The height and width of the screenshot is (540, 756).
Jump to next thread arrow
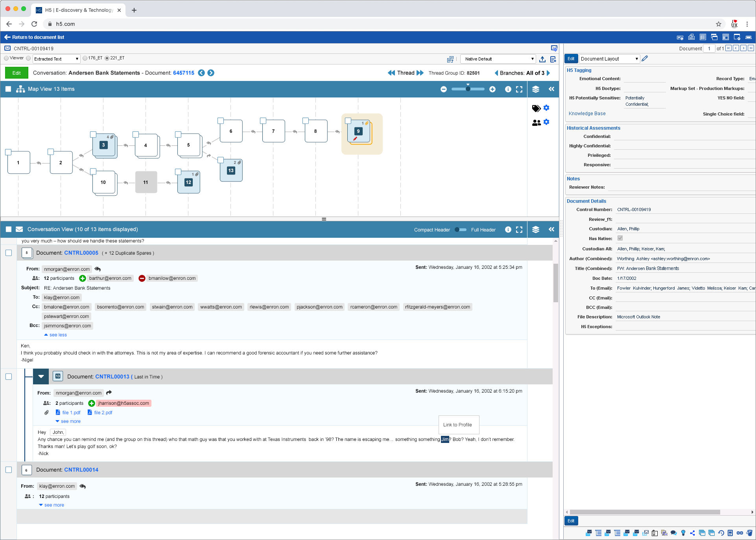420,73
